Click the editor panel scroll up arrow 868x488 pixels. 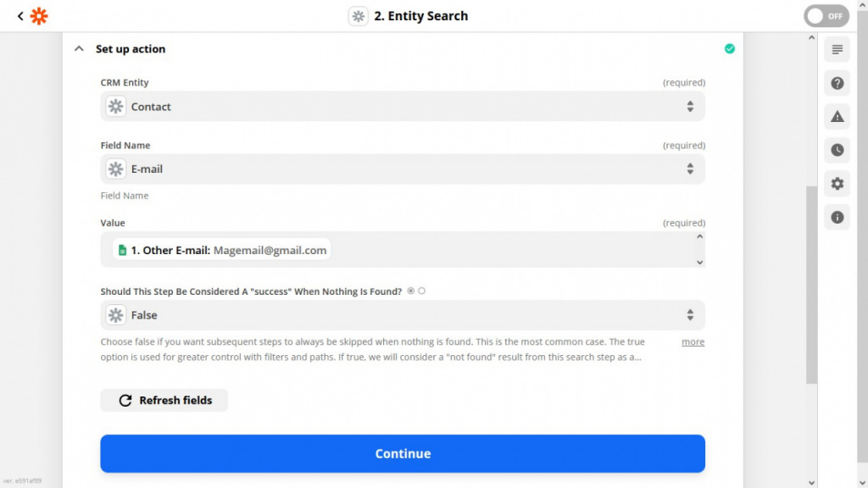coord(811,37)
